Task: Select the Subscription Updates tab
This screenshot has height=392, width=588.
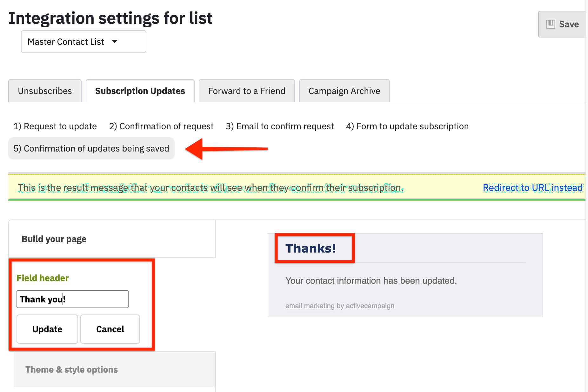Action: tap(140, 91)
